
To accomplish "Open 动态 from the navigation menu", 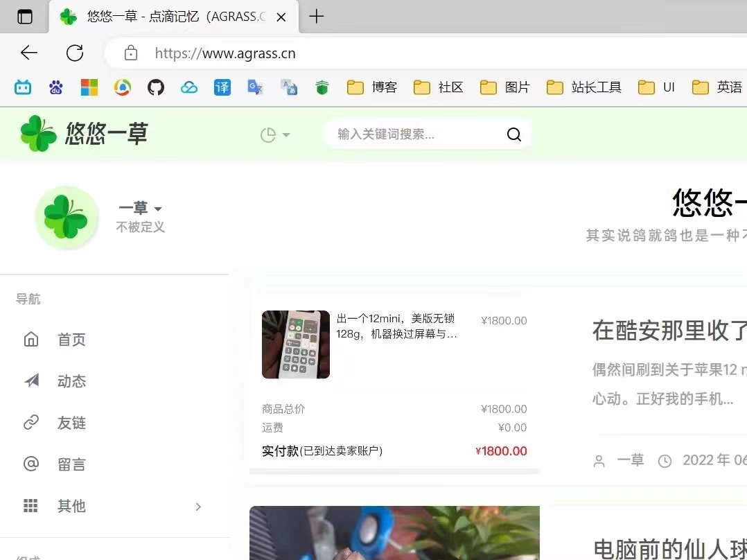I will tap(71, 381).
